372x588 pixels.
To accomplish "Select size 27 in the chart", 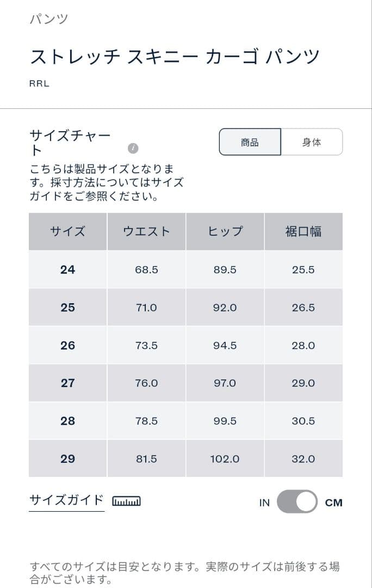I will (67, 383).
